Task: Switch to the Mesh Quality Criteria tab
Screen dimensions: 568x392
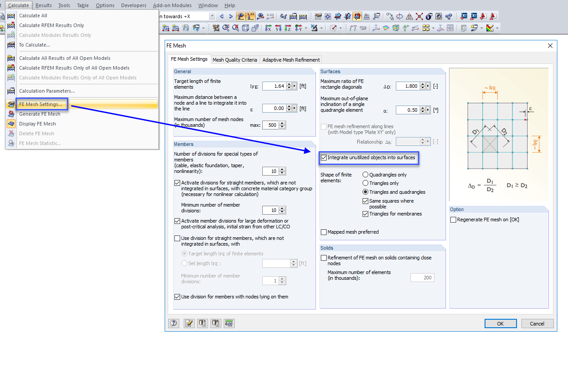Action: (x=235, y=59)
